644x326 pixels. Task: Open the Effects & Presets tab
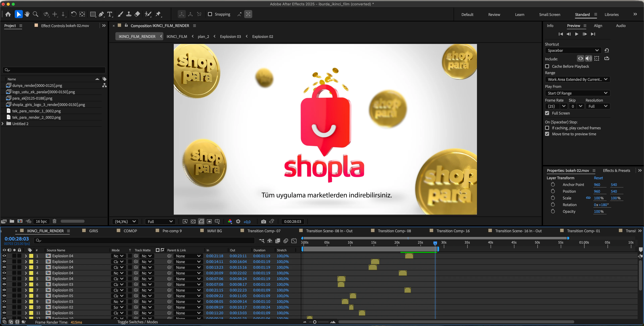616,171
